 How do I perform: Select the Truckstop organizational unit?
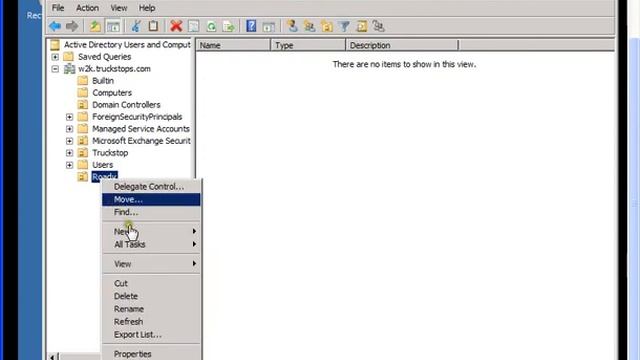coord(110,153)
